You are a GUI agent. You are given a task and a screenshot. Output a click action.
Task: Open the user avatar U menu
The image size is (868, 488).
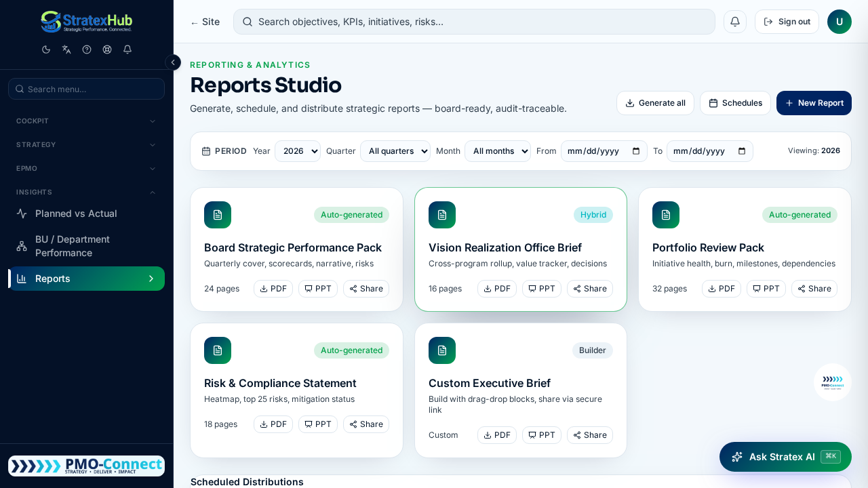click(840, 22)
